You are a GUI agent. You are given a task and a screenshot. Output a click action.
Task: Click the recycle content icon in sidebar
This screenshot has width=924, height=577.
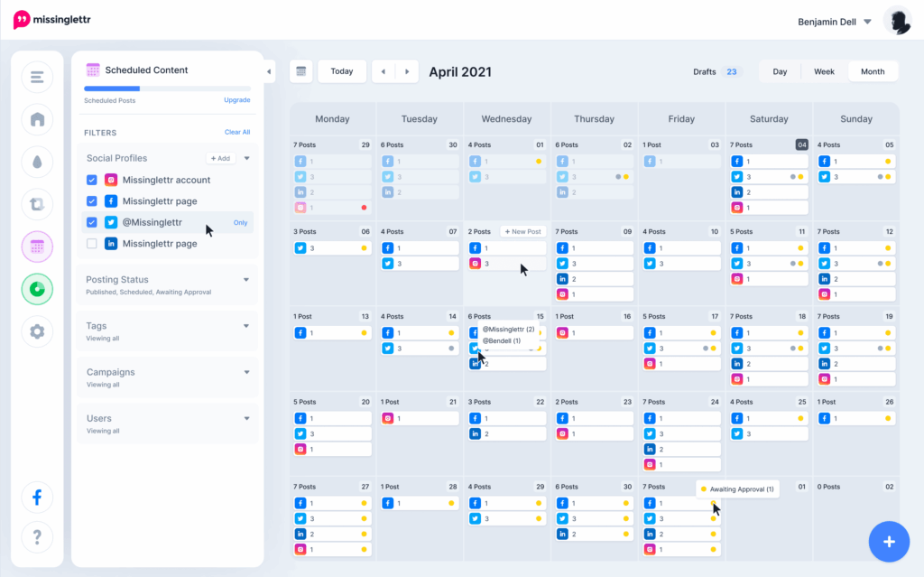point(37,204)
